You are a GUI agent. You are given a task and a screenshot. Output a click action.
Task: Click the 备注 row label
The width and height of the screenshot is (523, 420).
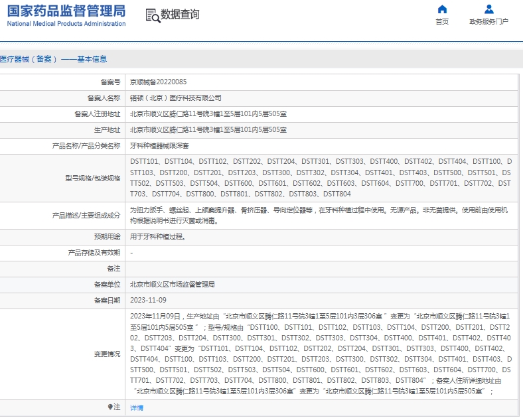pyautogui.click(x=113, y=268)
